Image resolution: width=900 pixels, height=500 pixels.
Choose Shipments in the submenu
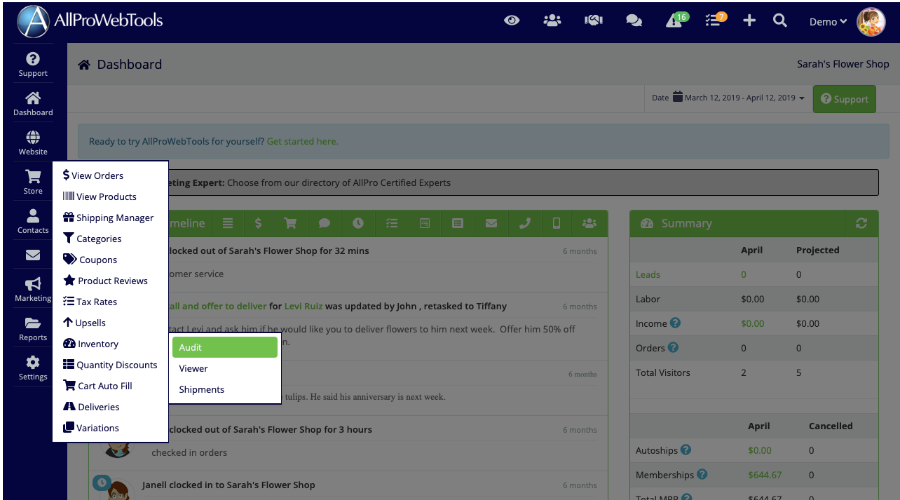pyautogui.click(x=201, y=390)
